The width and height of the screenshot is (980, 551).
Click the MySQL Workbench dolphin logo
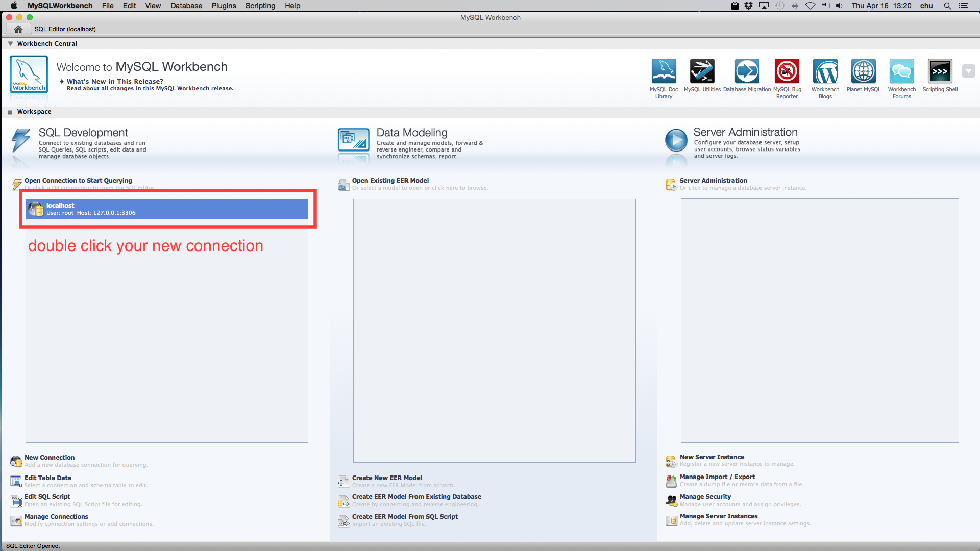29,76
